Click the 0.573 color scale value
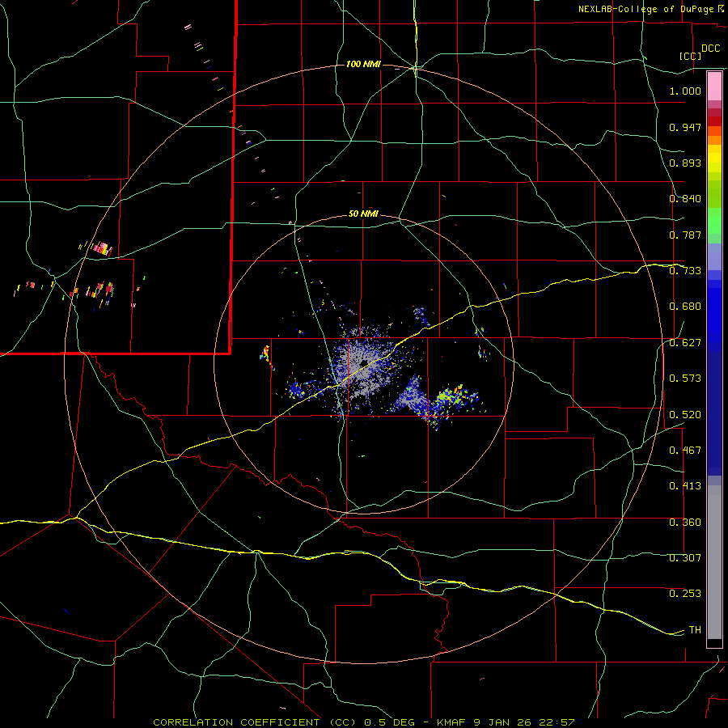This screenshot has height=728, width=728. [685, 379]
